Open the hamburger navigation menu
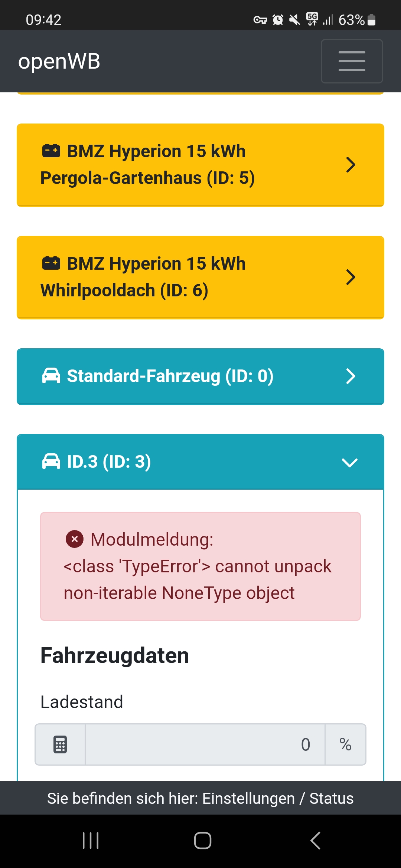Image resolution: width=401 pixels, height=868 pixels. tap(352, 61)
